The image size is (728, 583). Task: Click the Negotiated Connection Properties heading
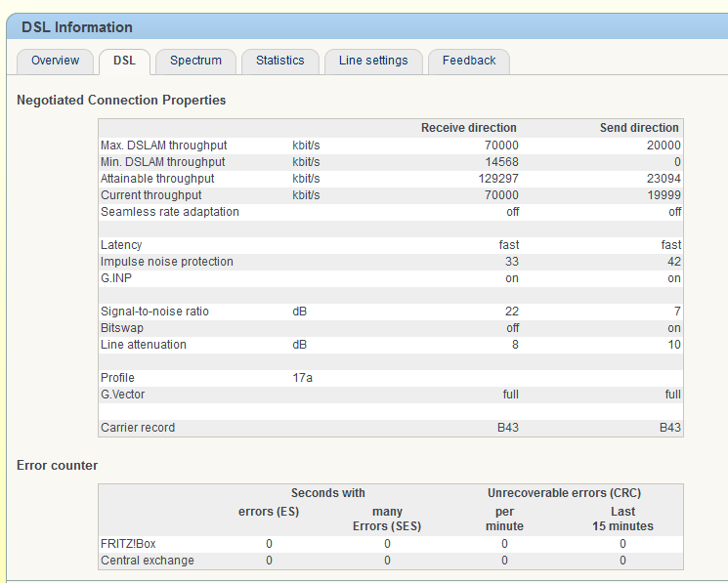click(x=121, y=100)
